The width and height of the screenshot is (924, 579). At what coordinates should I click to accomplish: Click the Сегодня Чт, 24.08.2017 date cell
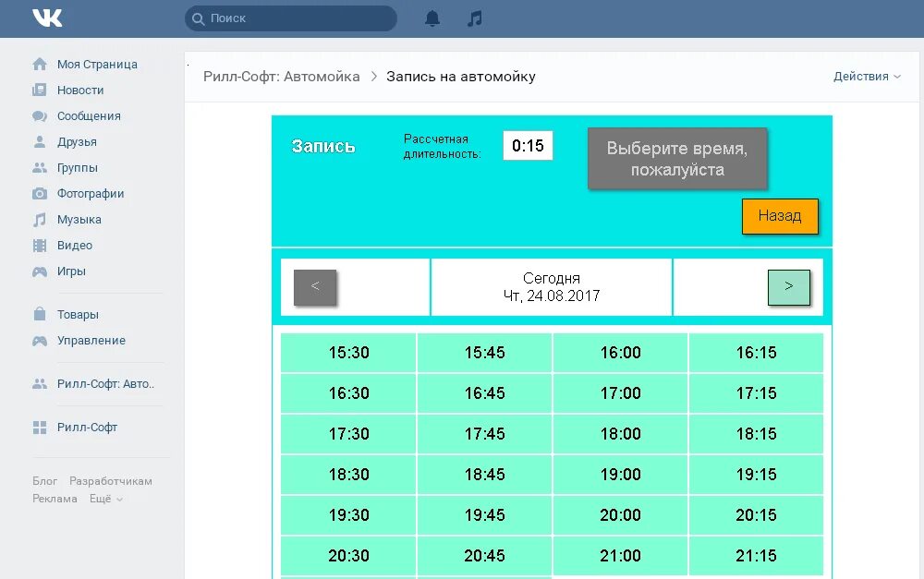552,287
